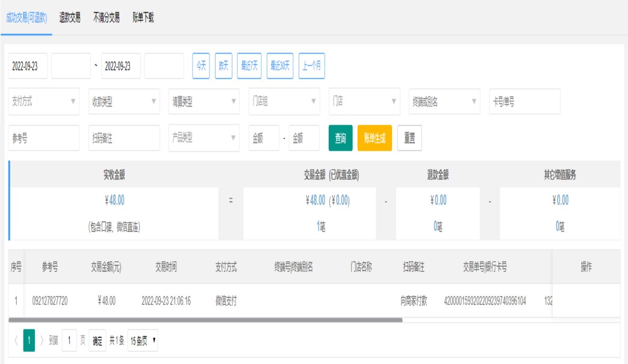
Task: Open the 门店组 dropdown
Action: (x=284, y=102)
